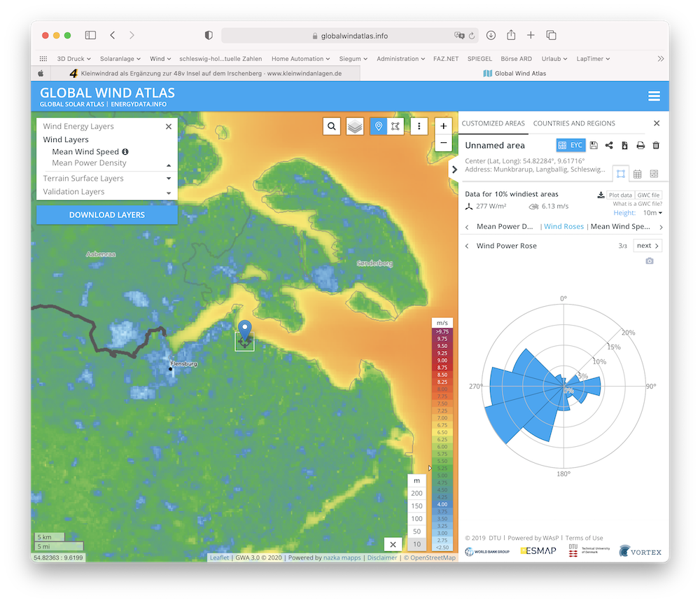700x603 pixels.
Task: Set map height to 100 m
Action: coord(417,518)
